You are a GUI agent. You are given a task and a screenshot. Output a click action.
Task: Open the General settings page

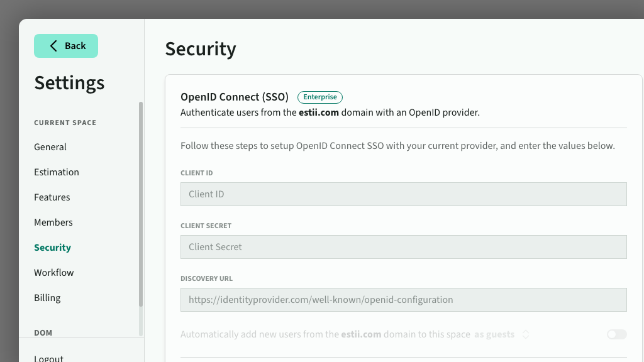[x=50, y=147]
